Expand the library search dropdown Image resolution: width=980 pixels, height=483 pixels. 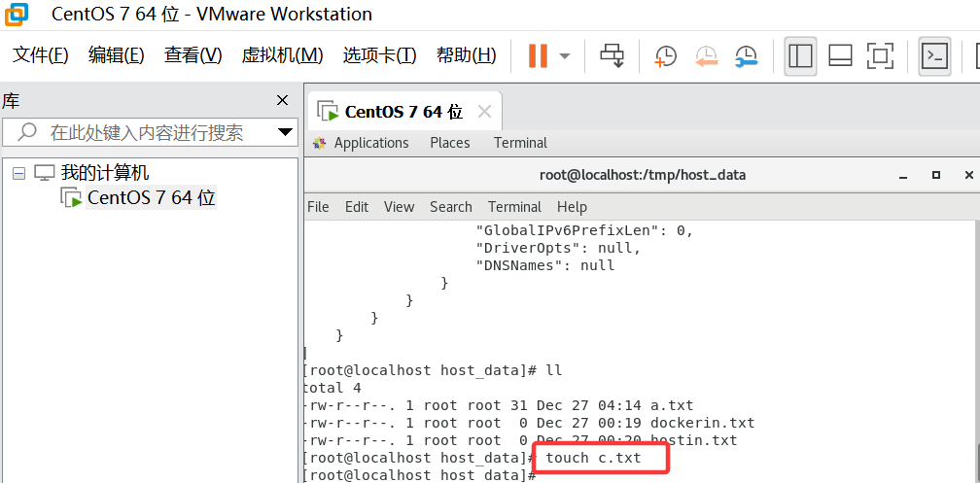click(286, 132)
